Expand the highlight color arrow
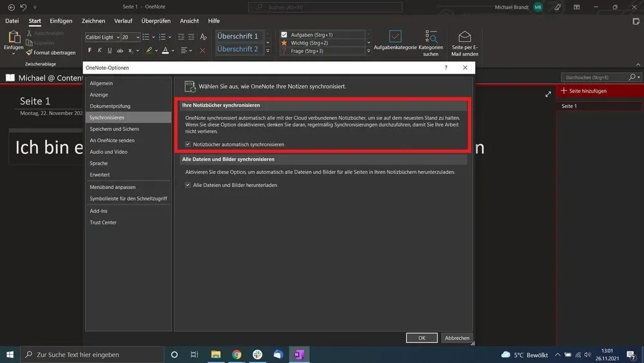 [x=156, y=50]
